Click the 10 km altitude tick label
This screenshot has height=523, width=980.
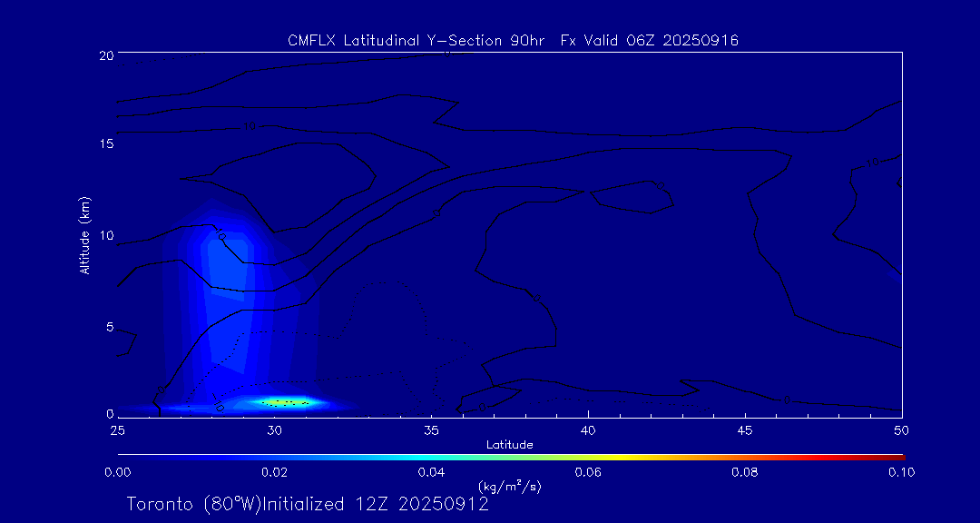coord(103,235)
